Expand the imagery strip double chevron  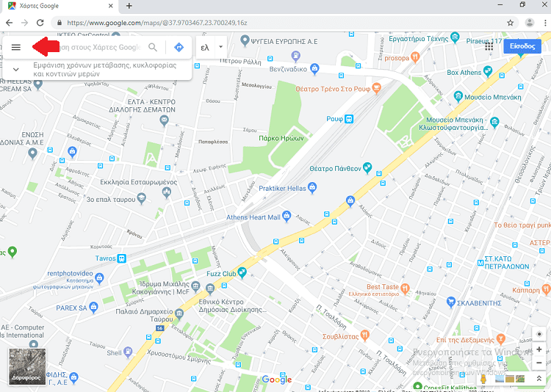tap(539, 379)
